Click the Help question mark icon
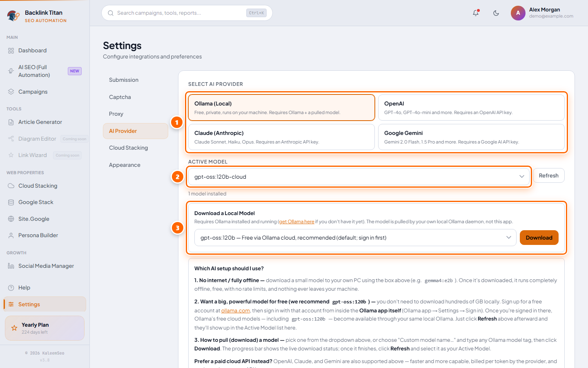This screenshot has width=588, height=368. tap(11, 288)
